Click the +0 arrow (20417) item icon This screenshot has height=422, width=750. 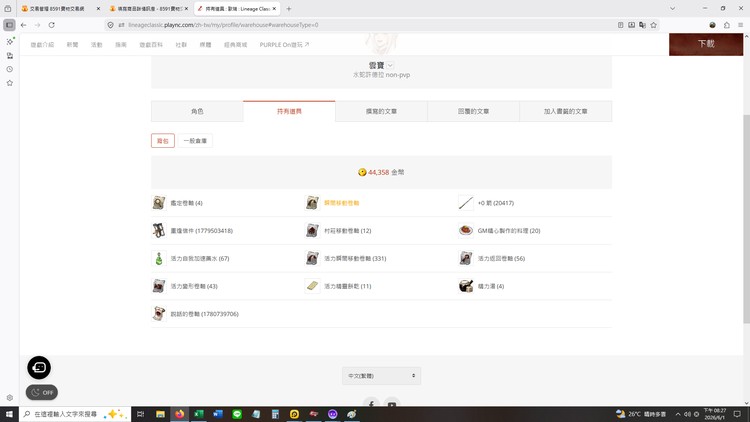tap(466, 203)
